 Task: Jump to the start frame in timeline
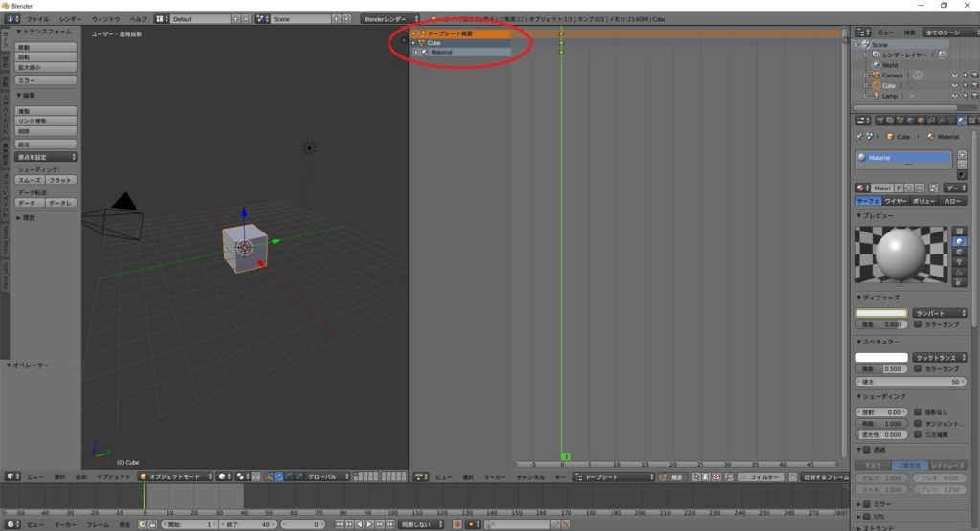[340, 524]
